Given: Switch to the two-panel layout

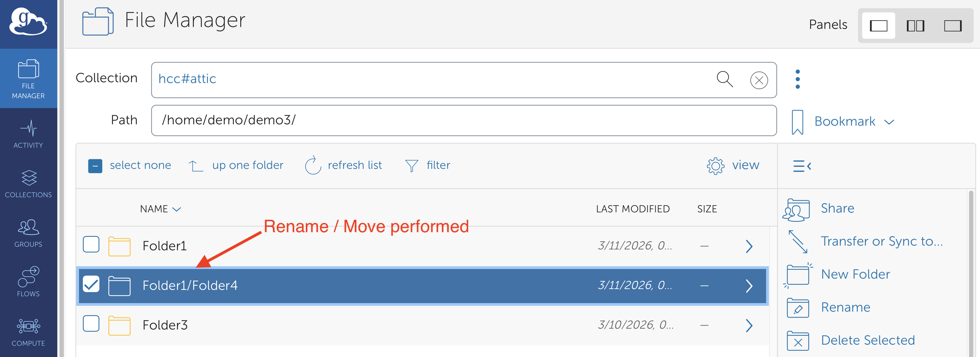Looking at the screenshot, I should tap(915, 26).
